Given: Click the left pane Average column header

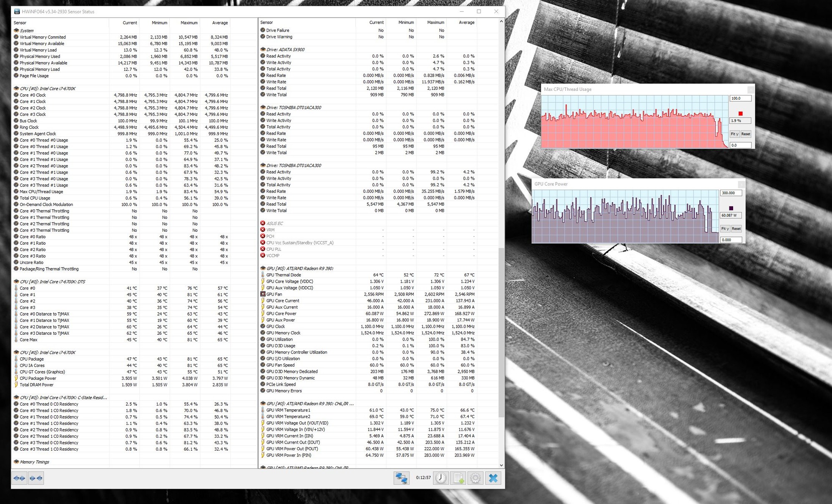Looking at the screenshot, I should pos(215,23).
